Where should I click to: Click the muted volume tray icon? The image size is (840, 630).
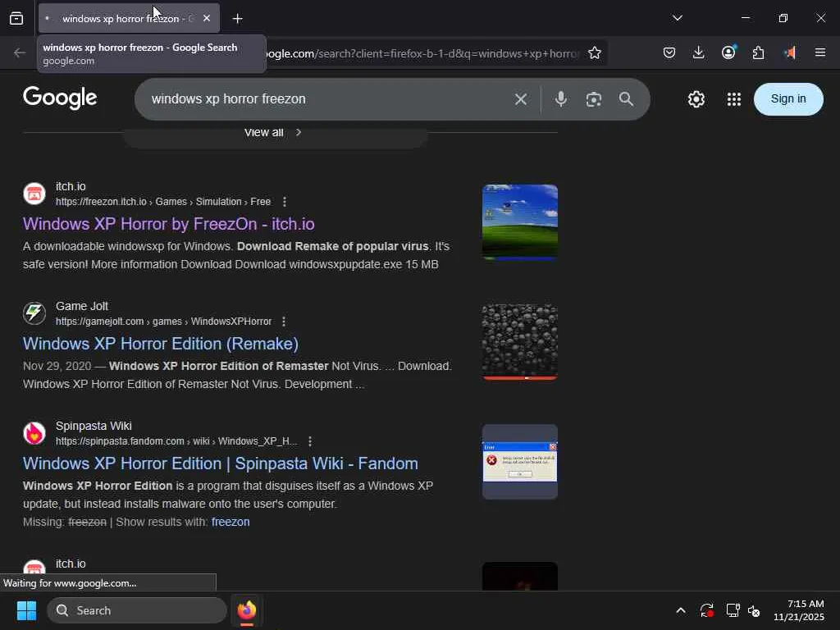pyautogui.click(x=754, y=610)
